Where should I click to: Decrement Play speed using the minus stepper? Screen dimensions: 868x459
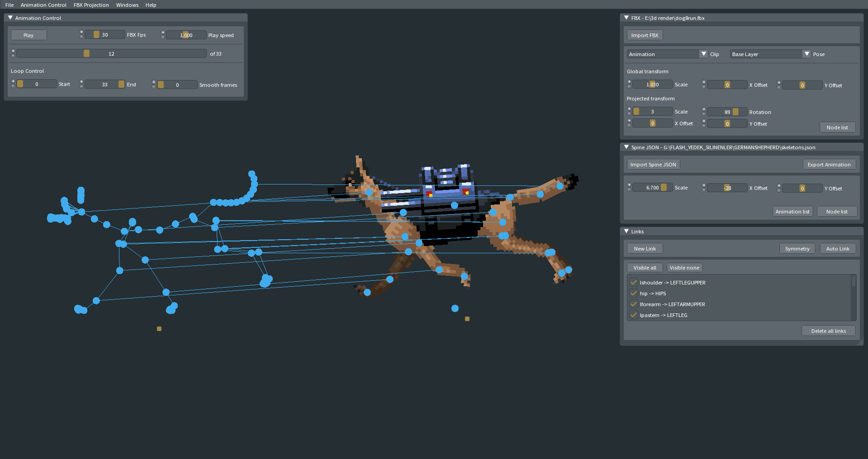pyautogui.click(x=163, y=37)
